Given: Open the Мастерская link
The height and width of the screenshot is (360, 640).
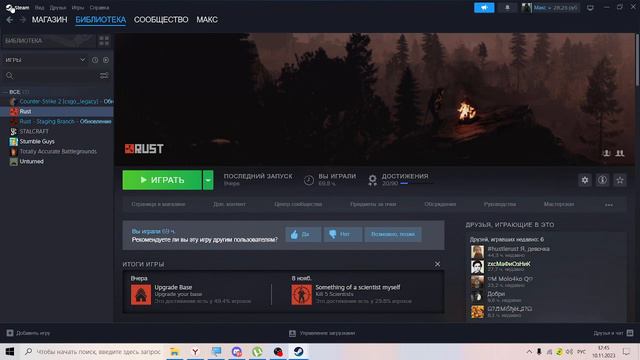Looking at the screenshot, I should point(559,204).
